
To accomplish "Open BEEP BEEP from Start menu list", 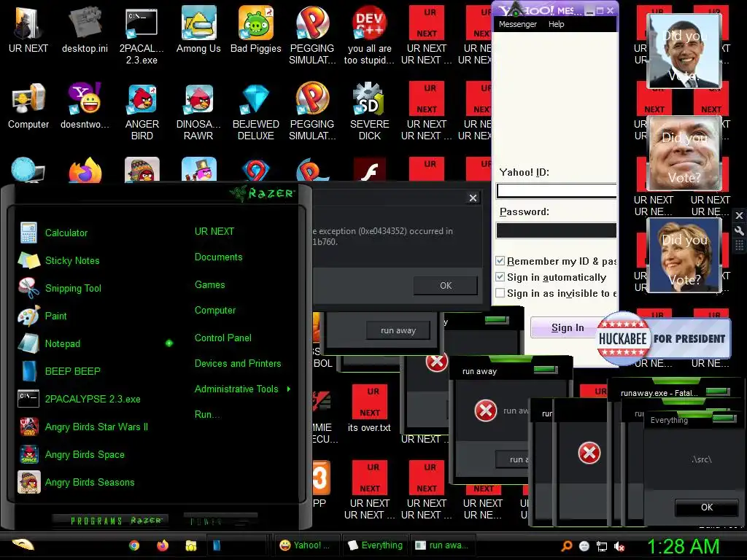I will click(72, 371).
